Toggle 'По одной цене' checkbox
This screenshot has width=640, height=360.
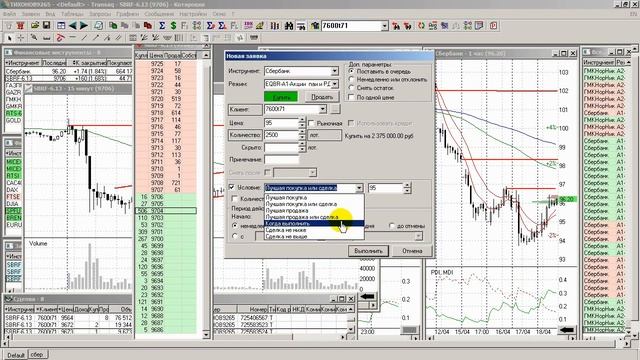(351, 97)
